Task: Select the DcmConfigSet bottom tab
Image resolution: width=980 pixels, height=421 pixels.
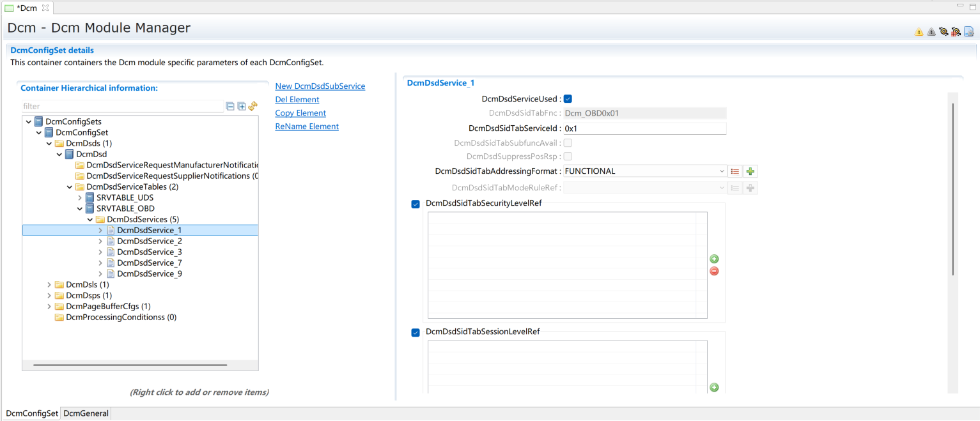Action: tap(32, 413)
